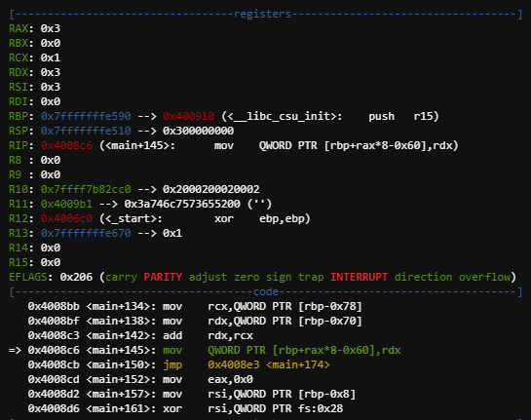Click address 0x4008bb in code listing
531x420 pixels.
(x=54, y=306)
